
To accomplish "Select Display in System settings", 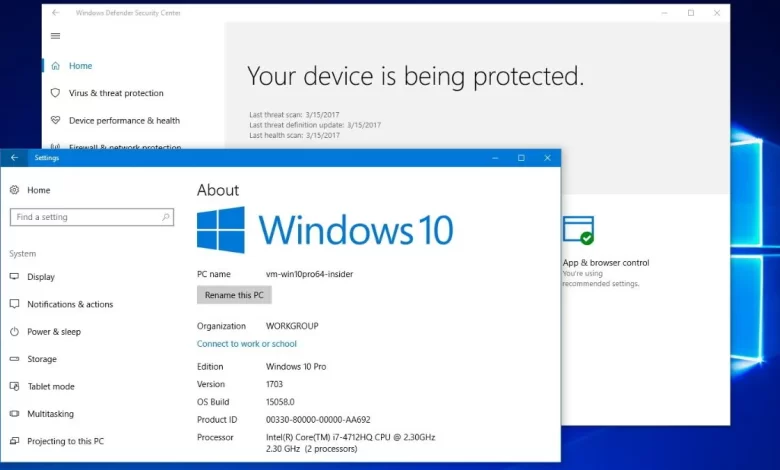I will point(41,277).
